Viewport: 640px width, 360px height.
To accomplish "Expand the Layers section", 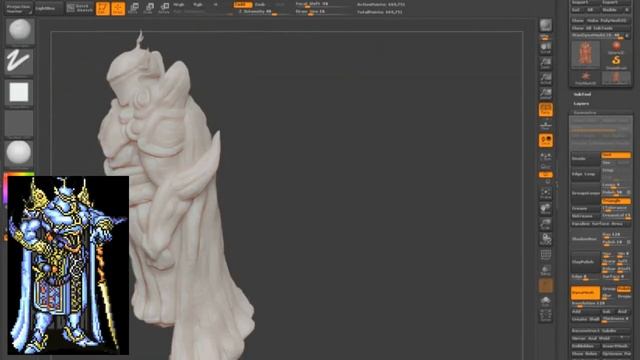I will (x=581, y=104).
